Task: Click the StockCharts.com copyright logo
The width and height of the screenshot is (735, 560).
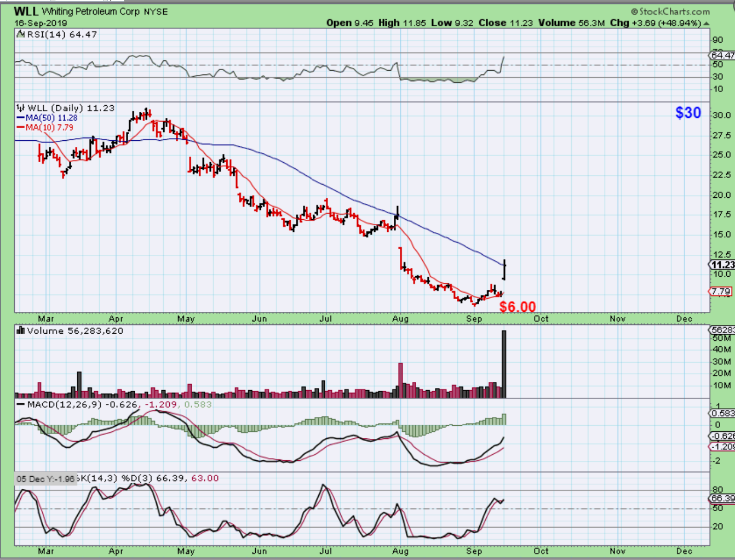Action: pyautogui.click(x=670, y=11)
